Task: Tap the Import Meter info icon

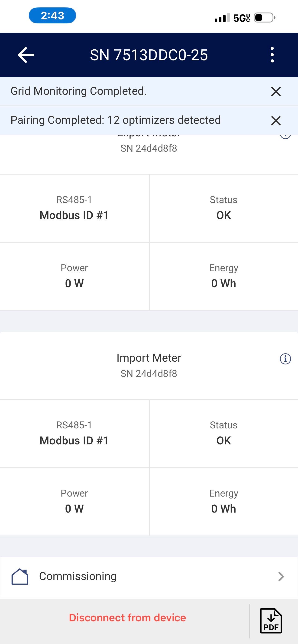Action: [285, 359]
